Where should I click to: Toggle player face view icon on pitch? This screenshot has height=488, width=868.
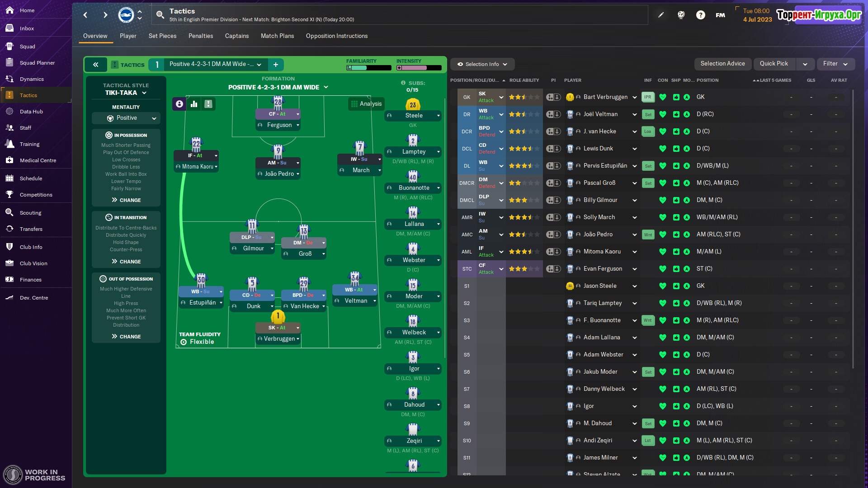179,104
